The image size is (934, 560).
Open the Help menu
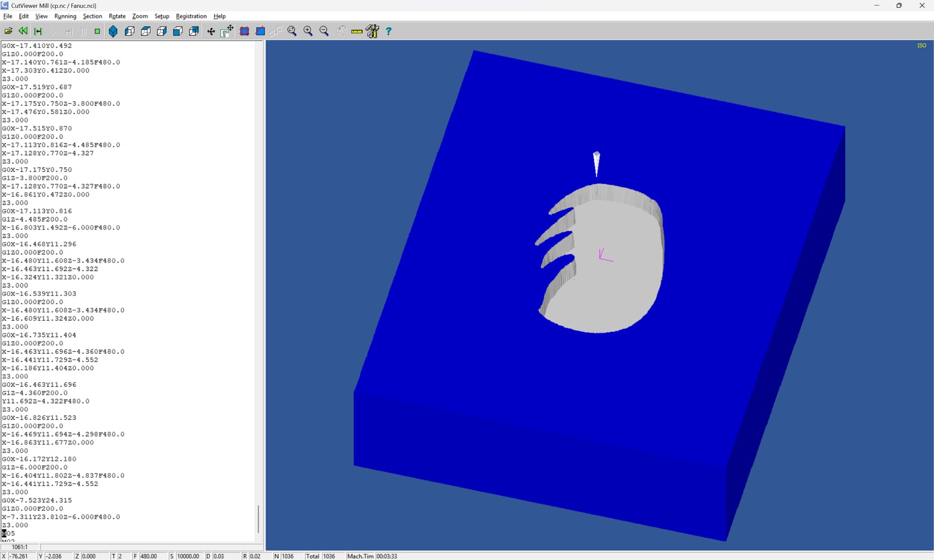click(x=219, y=16)
